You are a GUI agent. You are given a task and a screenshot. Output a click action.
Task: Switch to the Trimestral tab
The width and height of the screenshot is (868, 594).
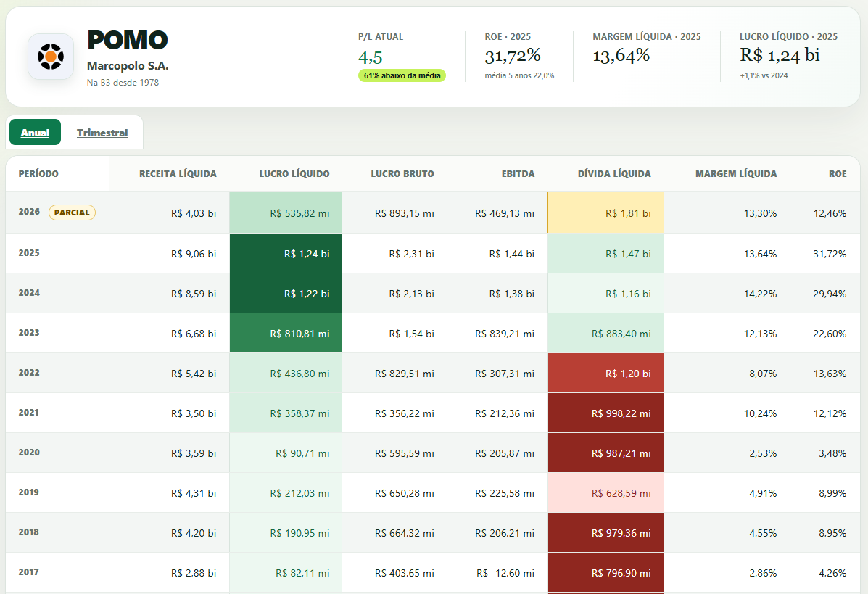click(102, 132)
